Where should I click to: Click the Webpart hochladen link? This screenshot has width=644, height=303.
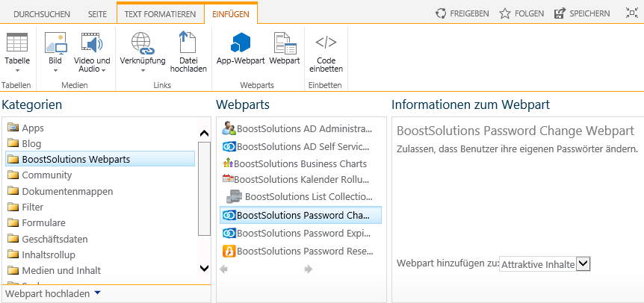pyautogui.click(x=48, y=293)
